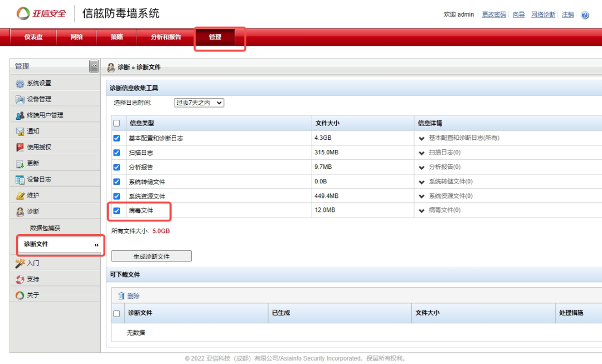Collapse the sidebar with double-arrow icon

(94, 67)
